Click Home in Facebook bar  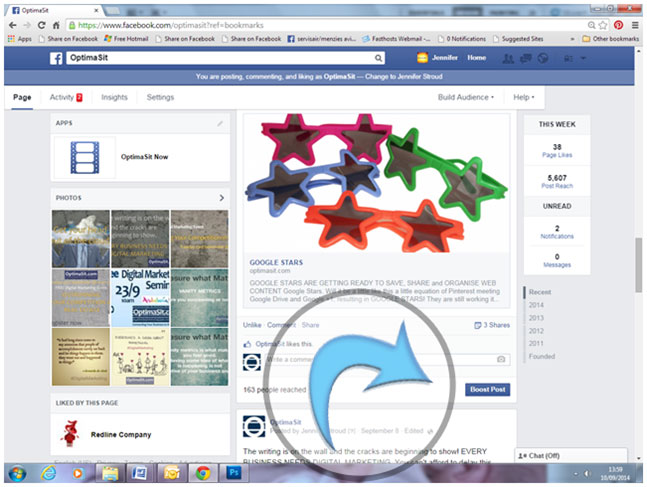click(477, 58)
